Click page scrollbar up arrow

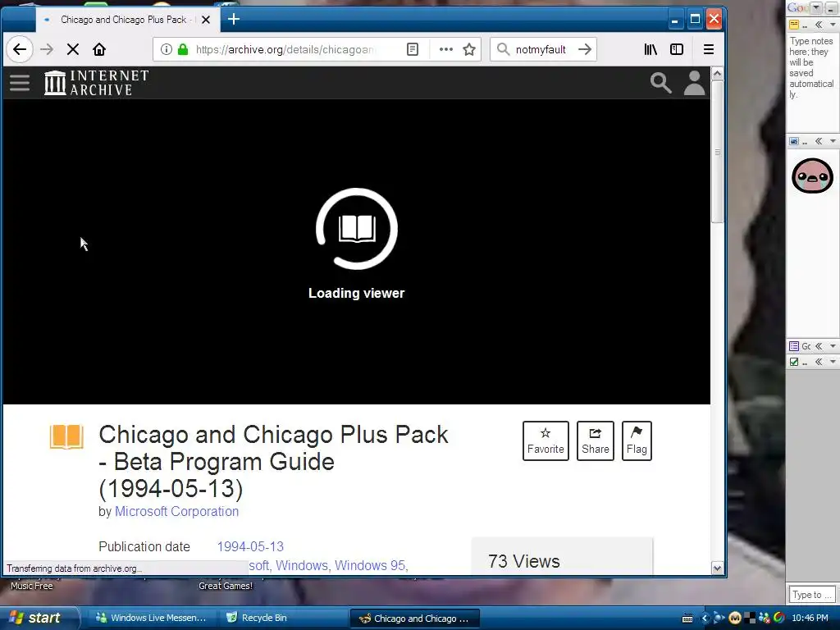[x=717, y=73]
